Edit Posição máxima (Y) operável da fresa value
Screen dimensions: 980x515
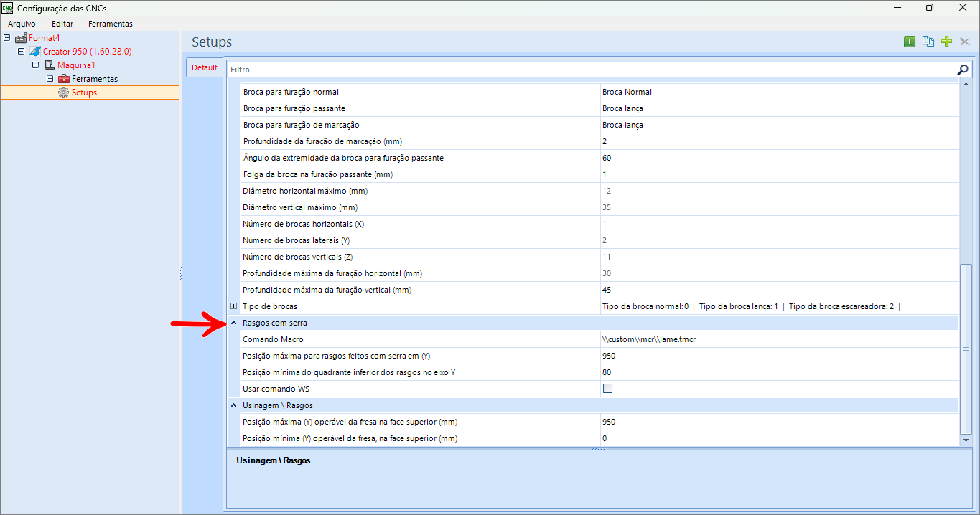coord(779,422)
